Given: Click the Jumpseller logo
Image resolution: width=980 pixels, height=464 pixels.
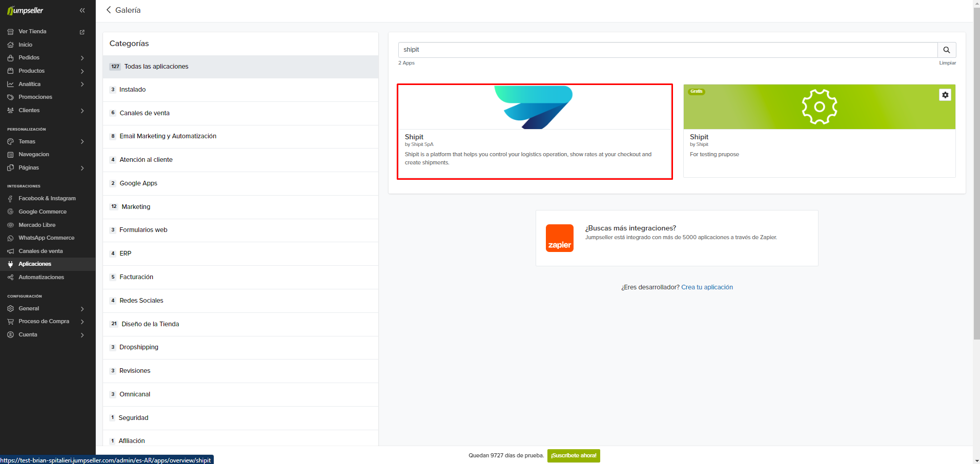Looking at the screenshot, I should coord(25,10).
